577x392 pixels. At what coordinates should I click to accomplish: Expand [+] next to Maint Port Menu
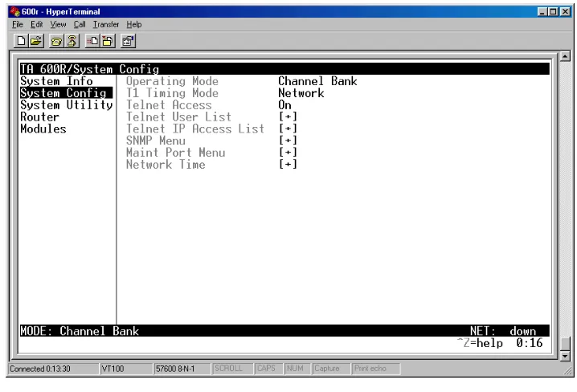(x=288, y=153)
